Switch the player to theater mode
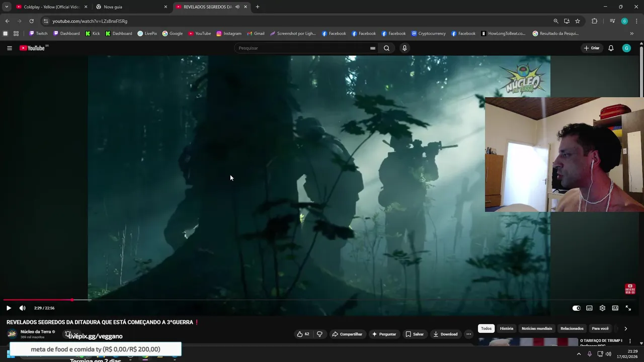Viewport: 644px width, 362px height. 615,308
